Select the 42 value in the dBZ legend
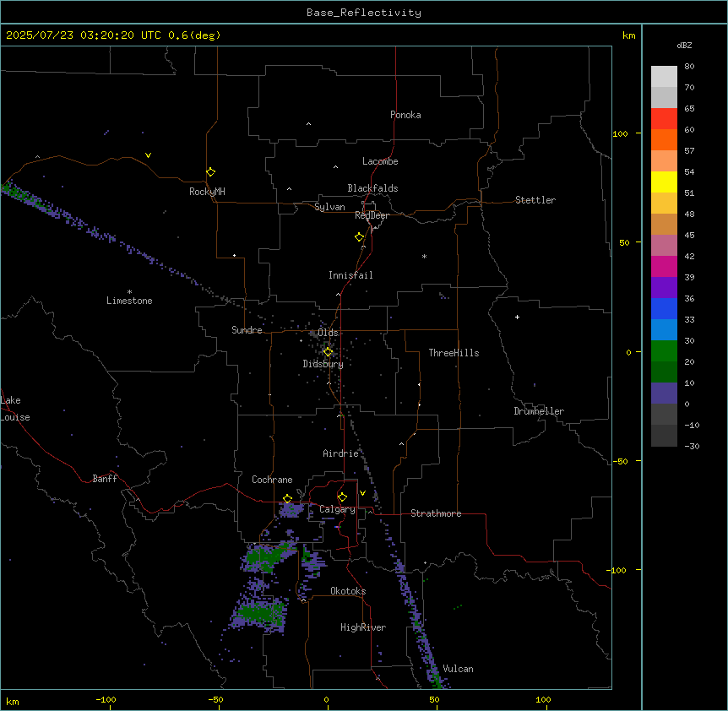The height and width of the screenshot is (711, 728). 689,256
